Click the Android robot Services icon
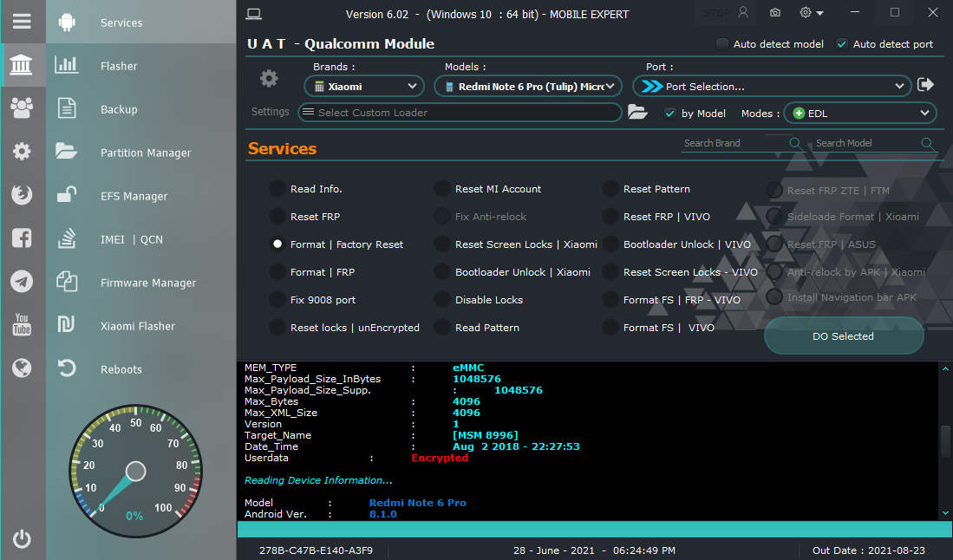Screen dimensions: 953x560 point(67,23)
